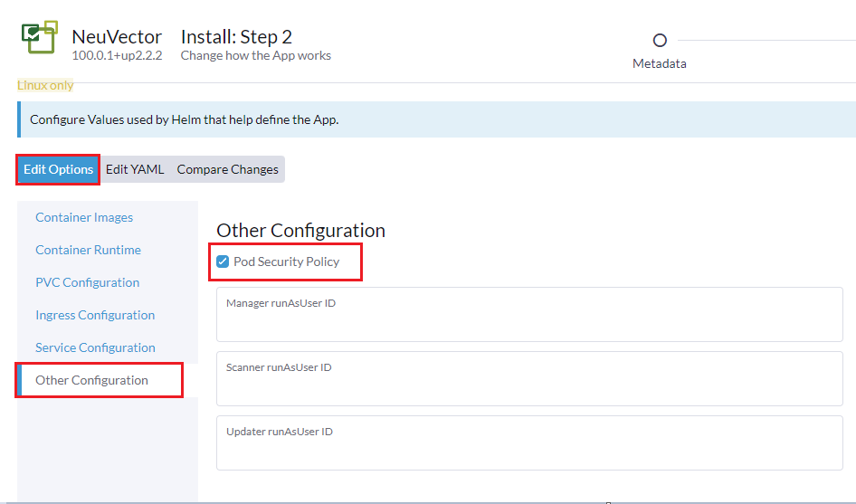The height and width of the screenshot is (504, 856).
Task: Click the NeuVector app logo icon
Action: pos(39,39)
